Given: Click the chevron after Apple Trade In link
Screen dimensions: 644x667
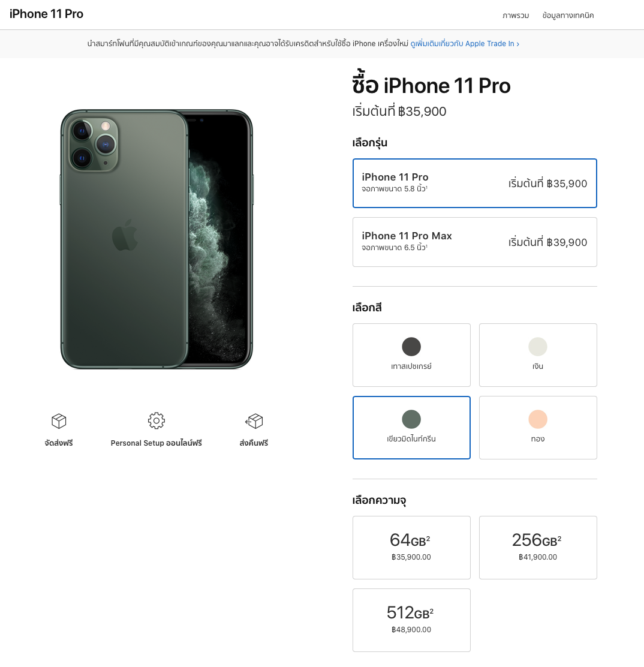Looking at the screenshot, I should coord(518,43).
